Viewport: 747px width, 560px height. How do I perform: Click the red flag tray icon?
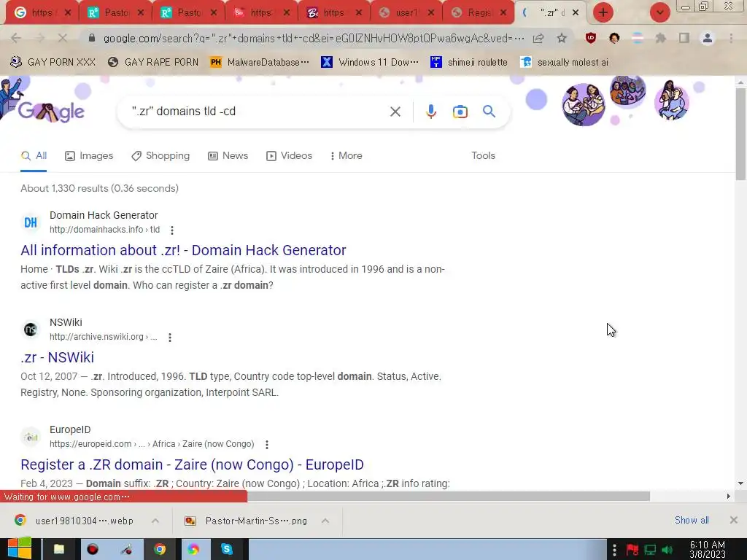[632, 550]
